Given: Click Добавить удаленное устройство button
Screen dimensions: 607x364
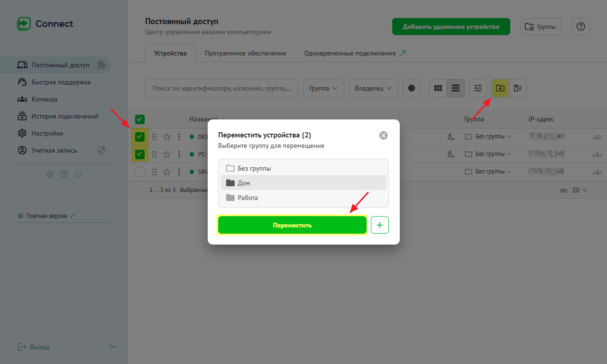Looking at the screenshot, I should pos(451,27).
